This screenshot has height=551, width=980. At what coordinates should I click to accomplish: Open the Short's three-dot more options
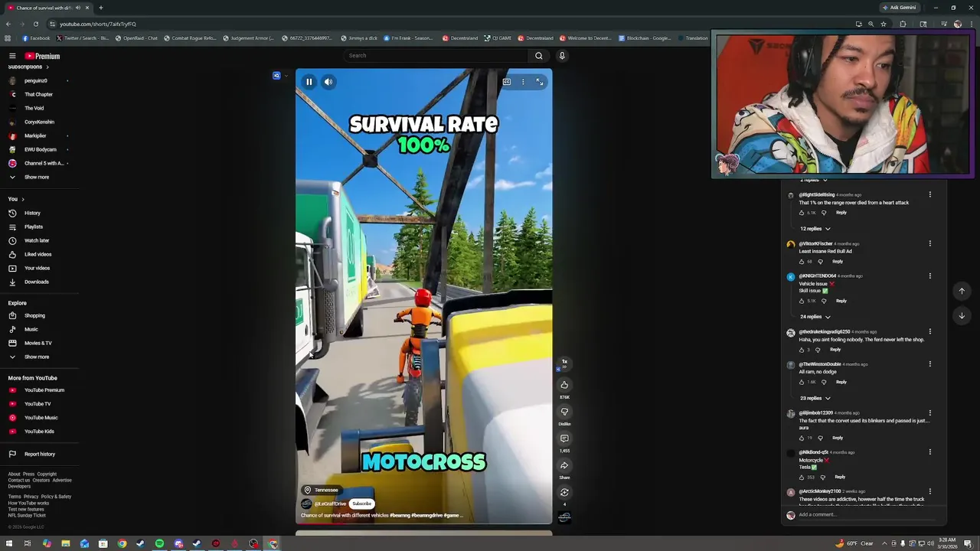523,82
